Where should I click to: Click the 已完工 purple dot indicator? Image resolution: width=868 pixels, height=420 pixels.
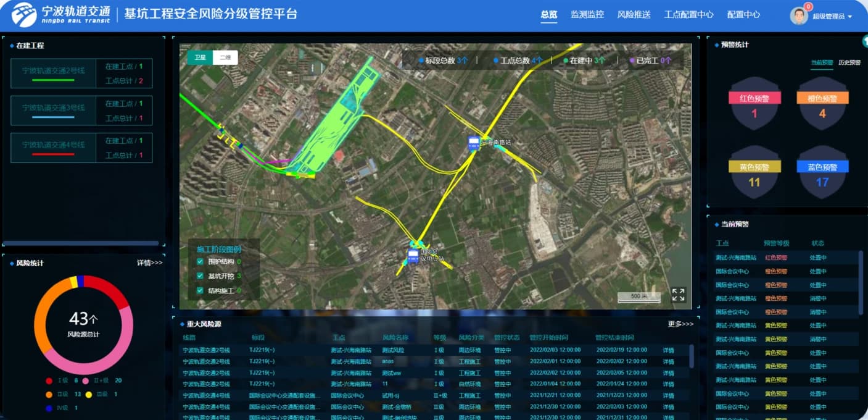(x=632, y=61)
